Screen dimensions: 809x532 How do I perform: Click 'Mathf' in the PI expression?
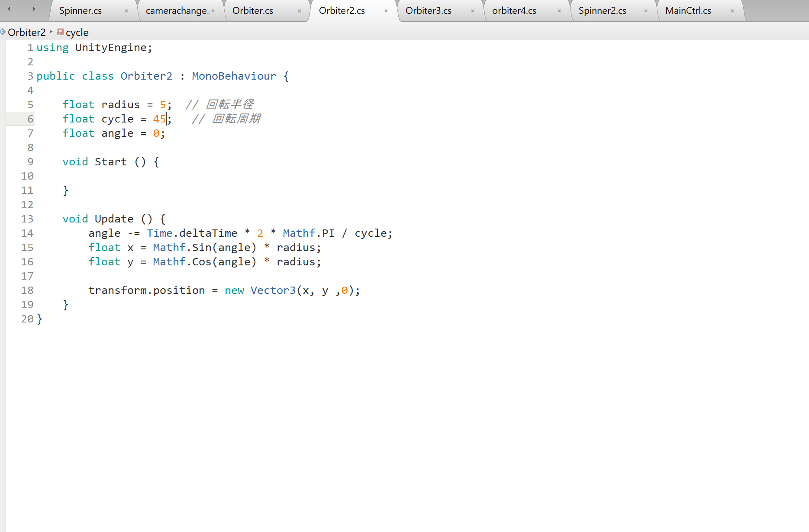coord(299,233)
